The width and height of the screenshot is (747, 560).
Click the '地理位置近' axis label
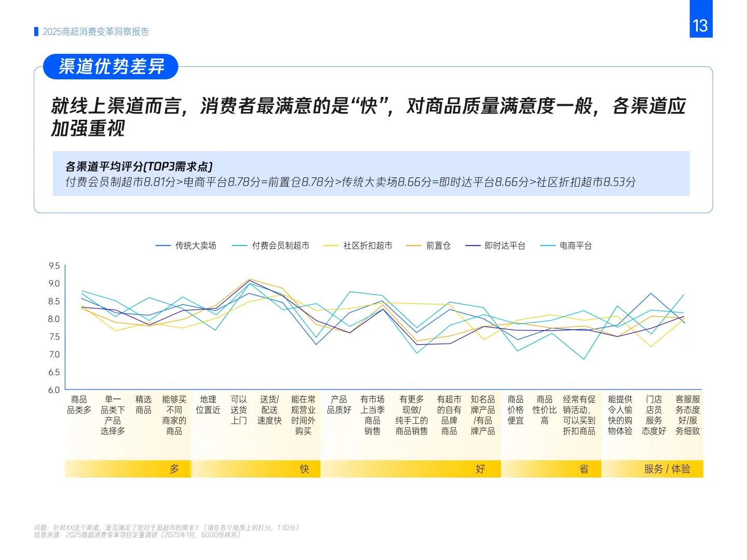[x=208, y=404]
